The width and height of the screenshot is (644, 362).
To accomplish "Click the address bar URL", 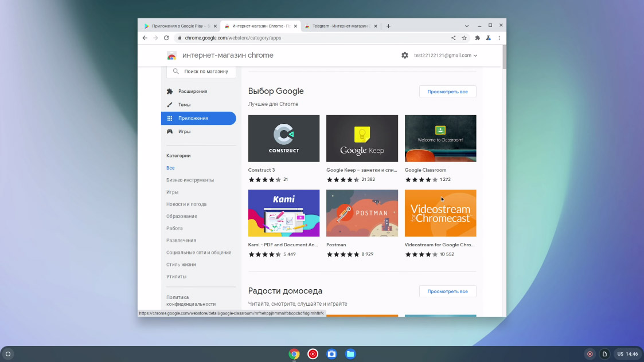I will (233, 38).
